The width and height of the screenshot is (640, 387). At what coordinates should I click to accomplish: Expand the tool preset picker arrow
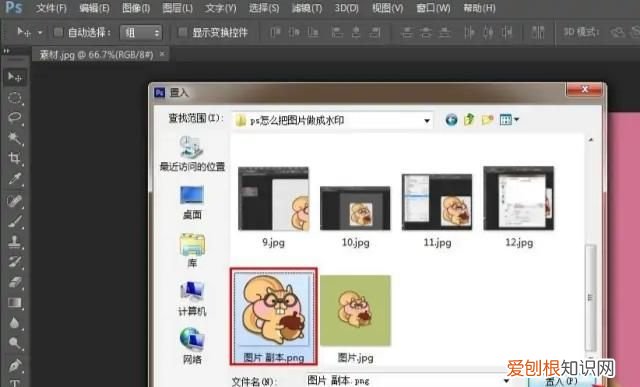pyautogui.click(x=40, y=33)
